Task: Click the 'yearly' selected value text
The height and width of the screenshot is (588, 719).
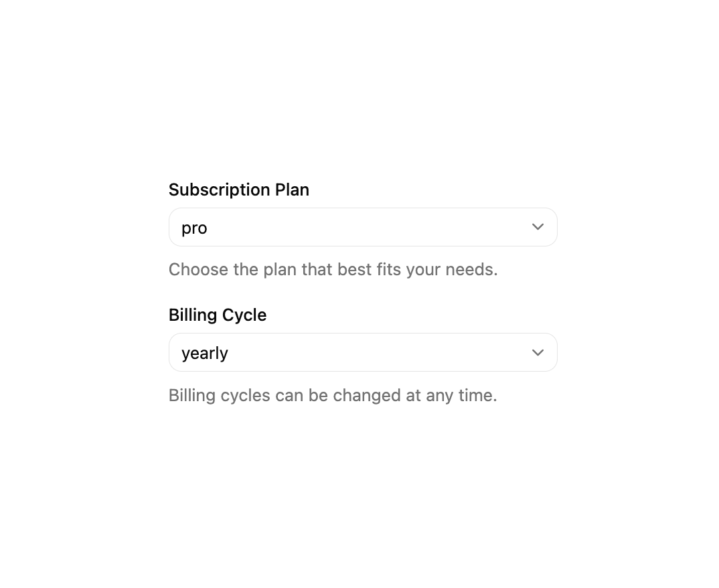Action: pyautogui.click(x=204, y=354)
